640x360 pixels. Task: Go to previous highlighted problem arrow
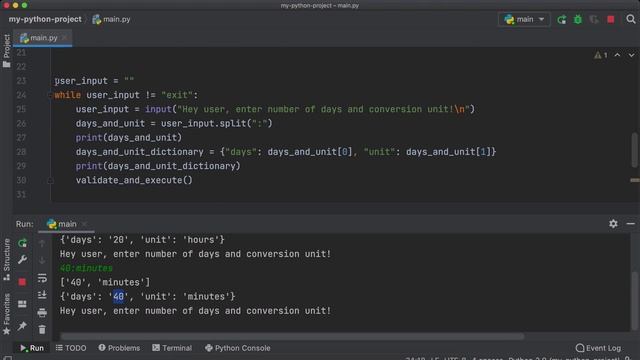[x=618, y=55]
